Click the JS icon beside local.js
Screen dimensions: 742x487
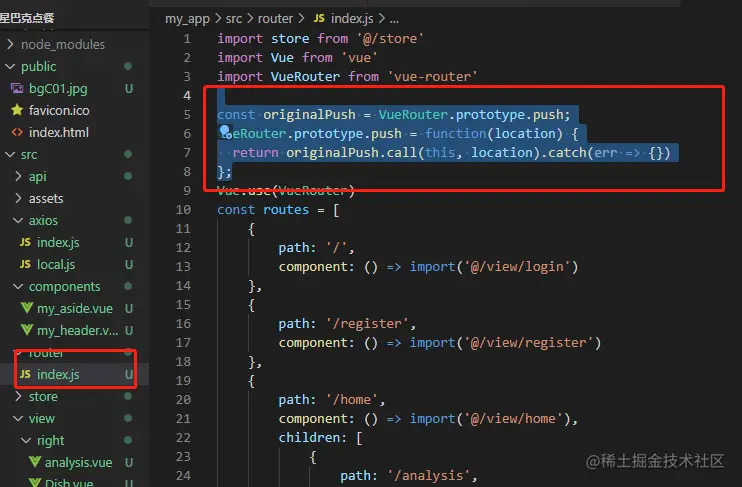pyautogui.click(x=26, y=264)
